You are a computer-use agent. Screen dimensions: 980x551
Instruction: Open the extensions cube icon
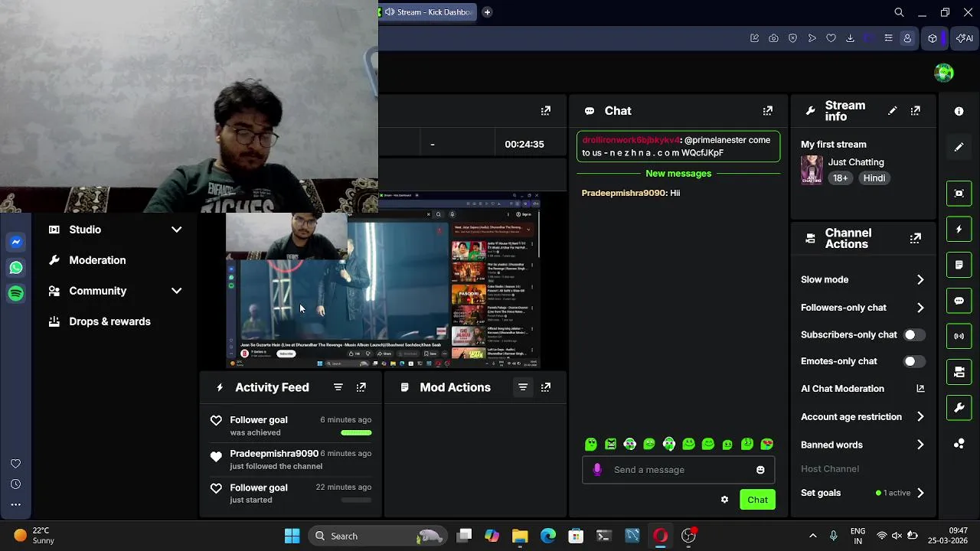[x=933, y=38]
